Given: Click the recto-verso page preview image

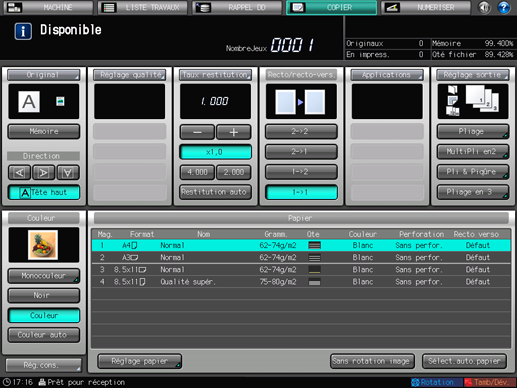Looking at the screenshot, I should click(301, 102).
